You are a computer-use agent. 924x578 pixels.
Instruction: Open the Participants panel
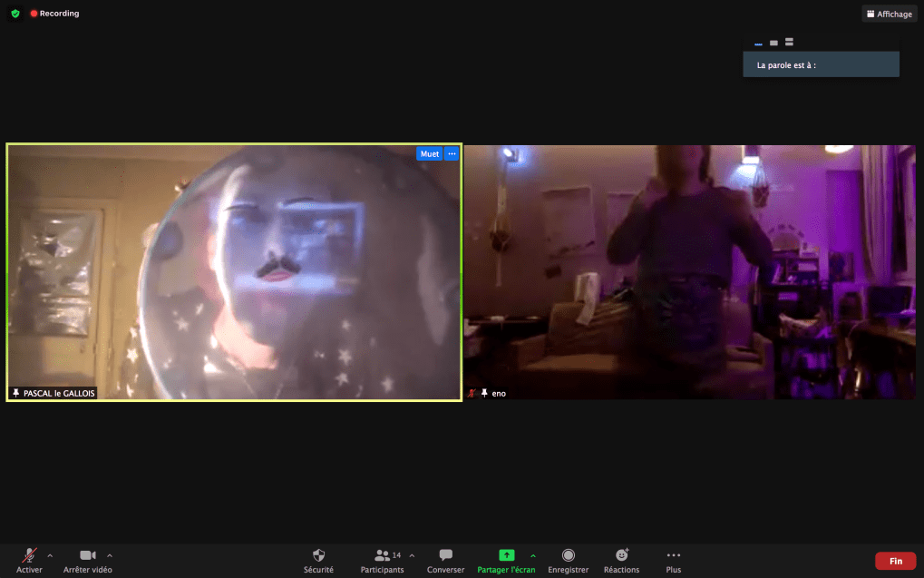(x=382, y=555)
